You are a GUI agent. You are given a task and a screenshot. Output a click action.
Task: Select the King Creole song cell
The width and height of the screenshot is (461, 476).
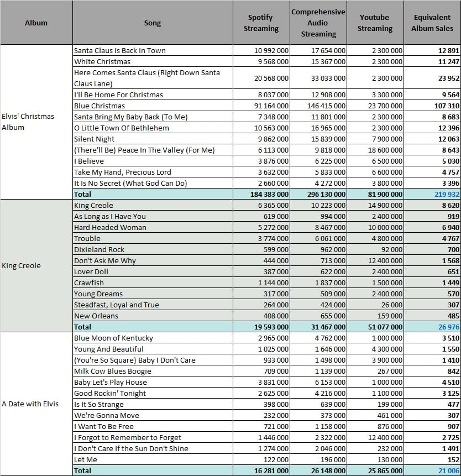pyautogui.click(x=153, y=205)
